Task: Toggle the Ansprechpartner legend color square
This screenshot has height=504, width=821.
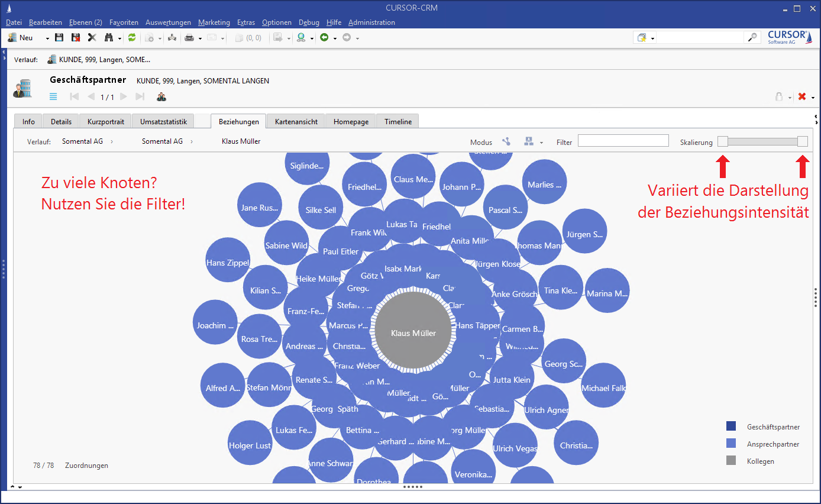Action: [731, 444]
